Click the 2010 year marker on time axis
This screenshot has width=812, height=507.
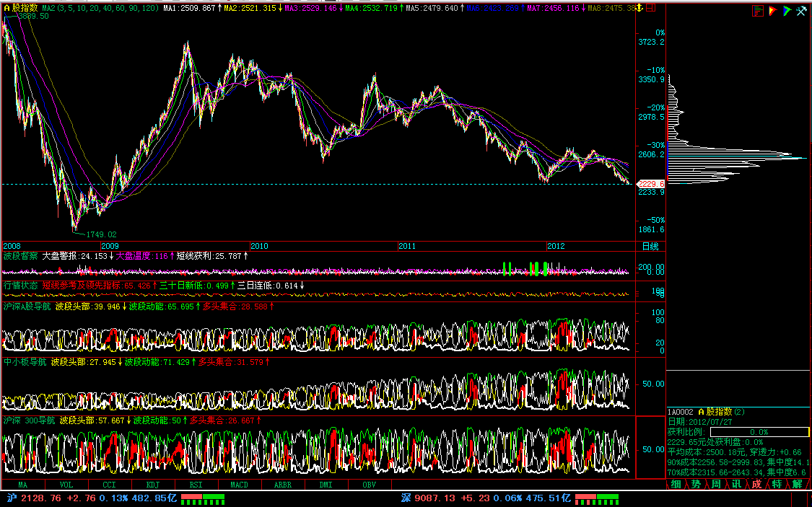259,246
